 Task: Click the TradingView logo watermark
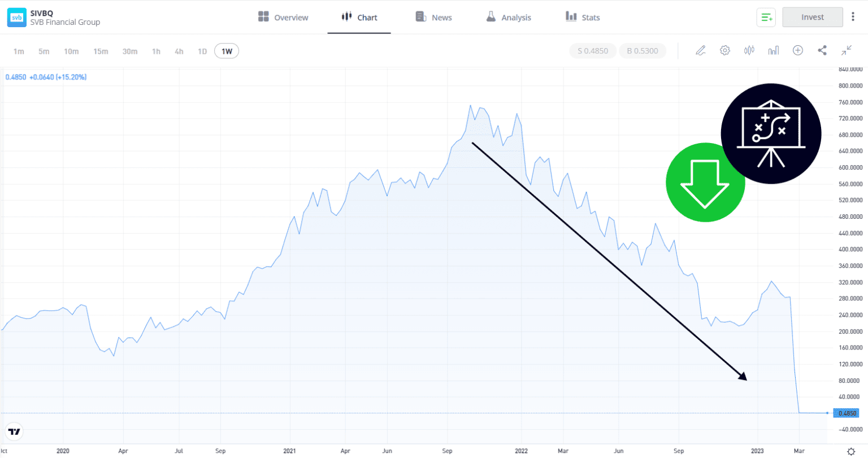14,431
